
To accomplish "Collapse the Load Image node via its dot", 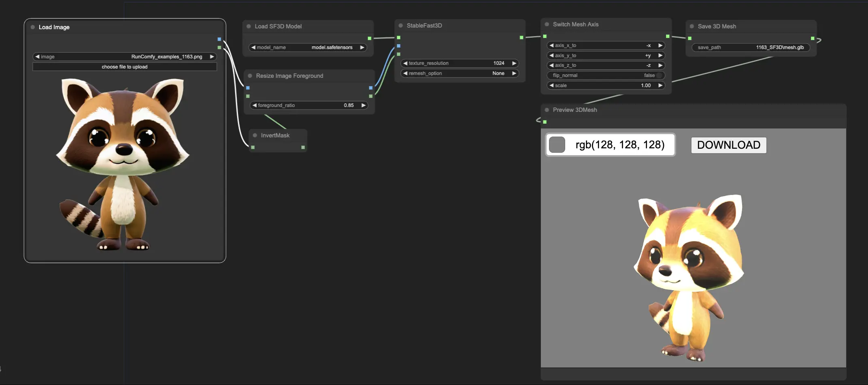I will tap(33, 27).
